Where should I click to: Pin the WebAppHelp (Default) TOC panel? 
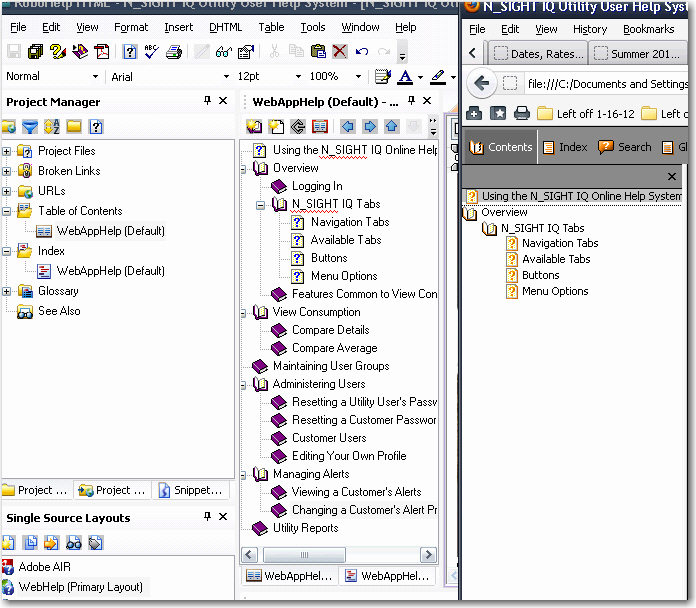click(x=411, y=101)
